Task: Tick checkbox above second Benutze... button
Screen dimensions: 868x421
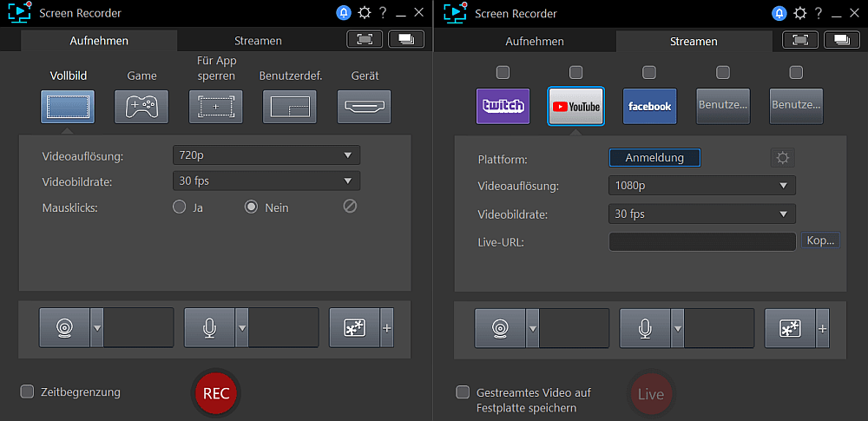Action: click(796, 73)
